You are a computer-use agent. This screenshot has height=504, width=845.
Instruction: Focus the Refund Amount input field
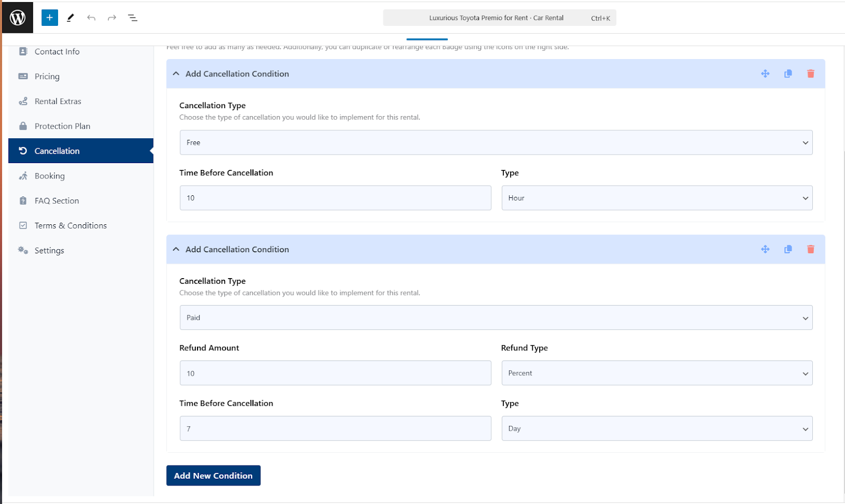335,373
